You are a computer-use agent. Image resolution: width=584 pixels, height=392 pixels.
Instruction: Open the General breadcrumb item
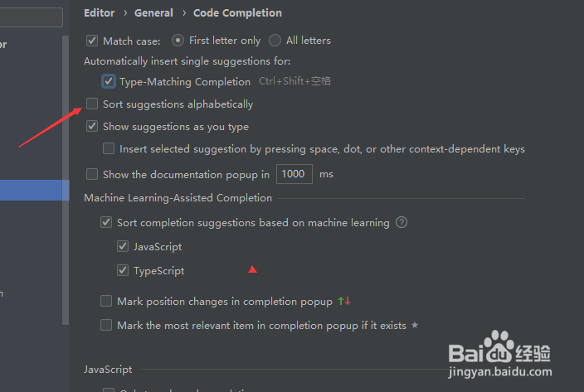(153, 13)
